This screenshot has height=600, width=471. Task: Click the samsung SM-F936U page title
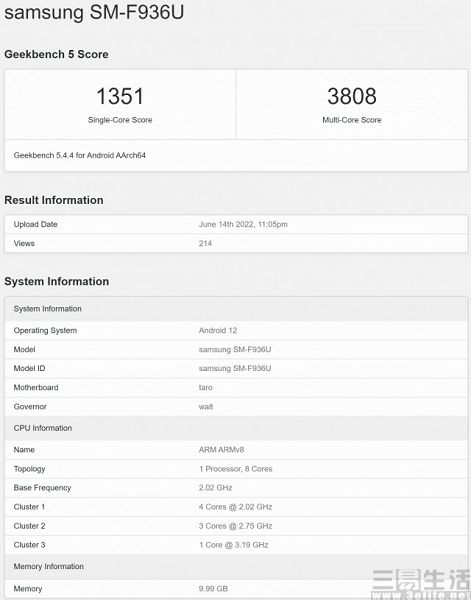tap(94, 12)
